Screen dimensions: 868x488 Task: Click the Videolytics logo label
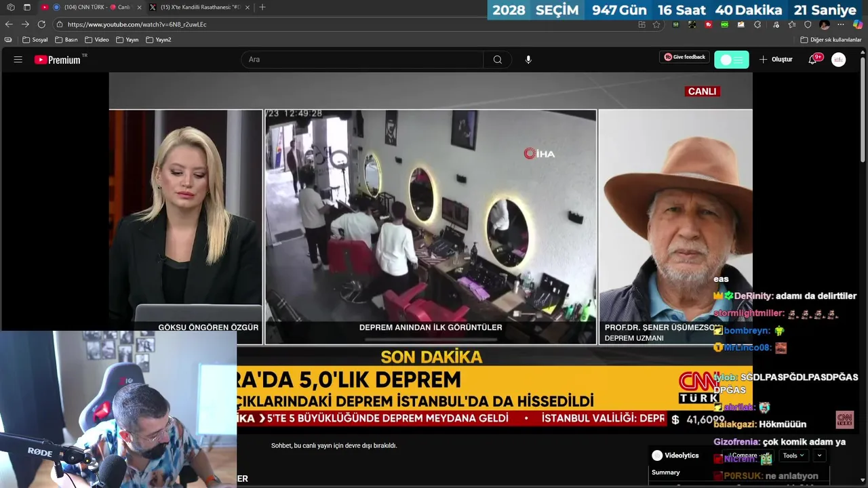click(675, 455)
